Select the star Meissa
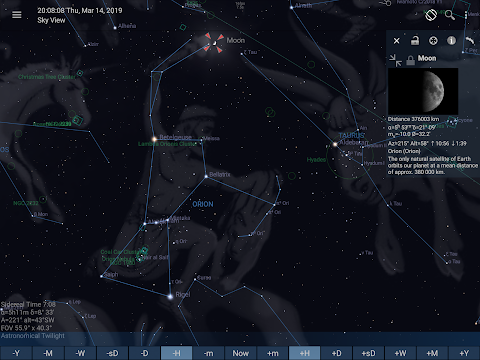480x360 pixels. 201,141
